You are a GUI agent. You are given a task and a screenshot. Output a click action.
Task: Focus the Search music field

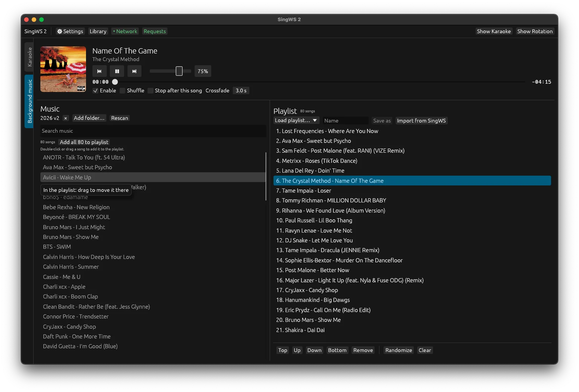click(153, 131)
